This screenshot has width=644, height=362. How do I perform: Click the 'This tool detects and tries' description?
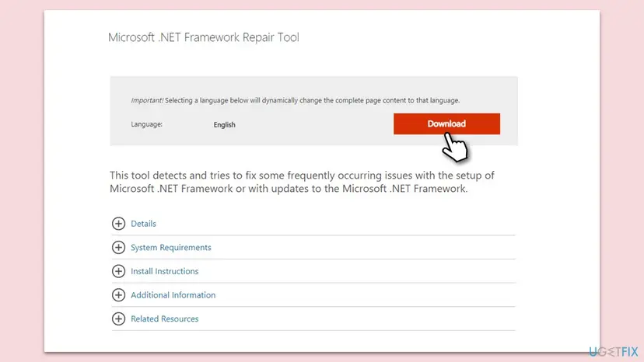302,182
